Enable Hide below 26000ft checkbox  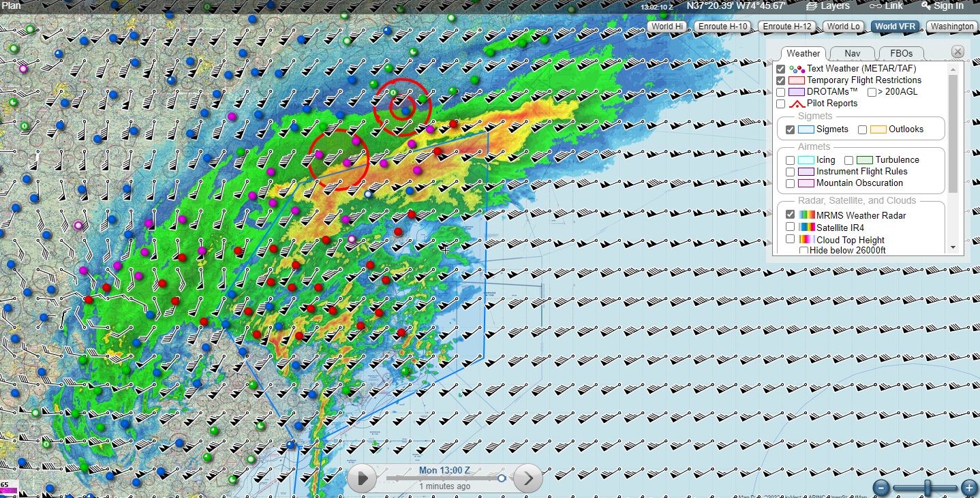803,250
